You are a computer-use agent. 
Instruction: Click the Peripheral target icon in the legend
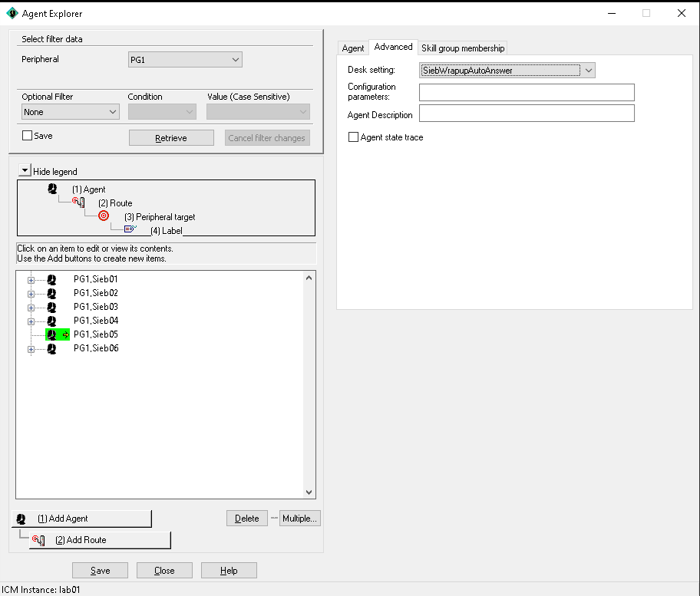coord(103,216)
